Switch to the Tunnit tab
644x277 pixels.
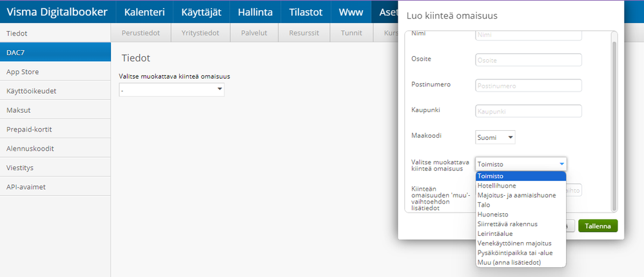(351, 33)
